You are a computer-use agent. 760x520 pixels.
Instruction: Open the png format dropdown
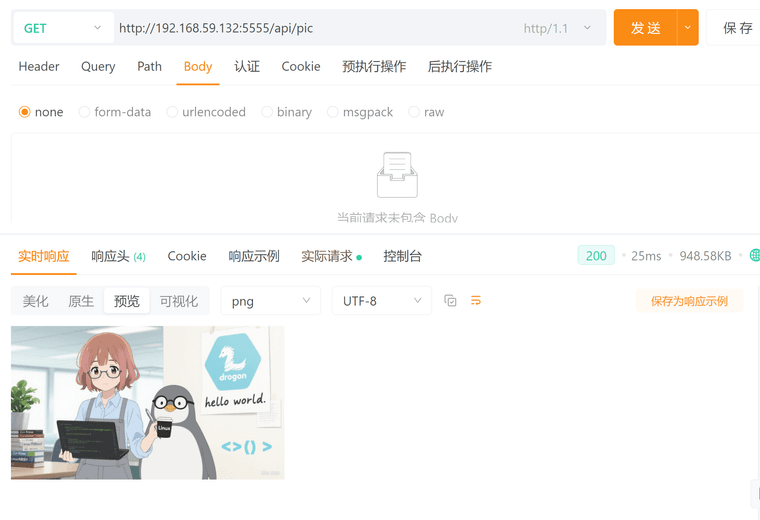pyautogui.click(x=270, y=301)
